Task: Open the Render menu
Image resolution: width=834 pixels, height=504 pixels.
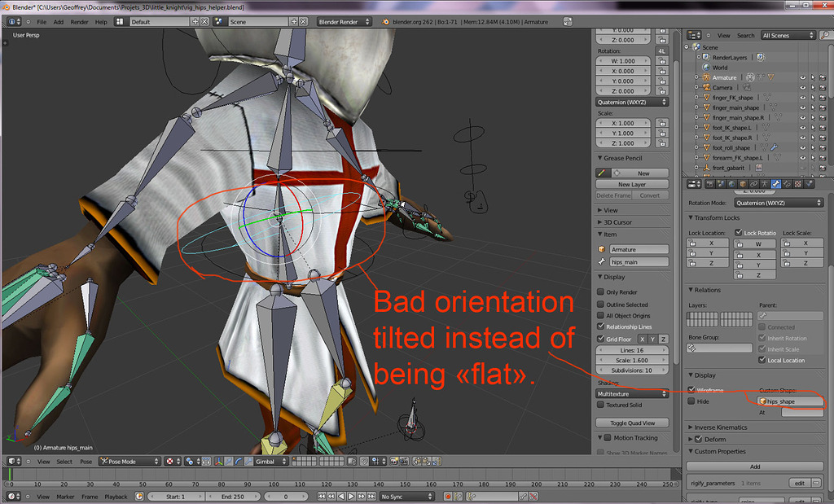Action: point(79,22)
